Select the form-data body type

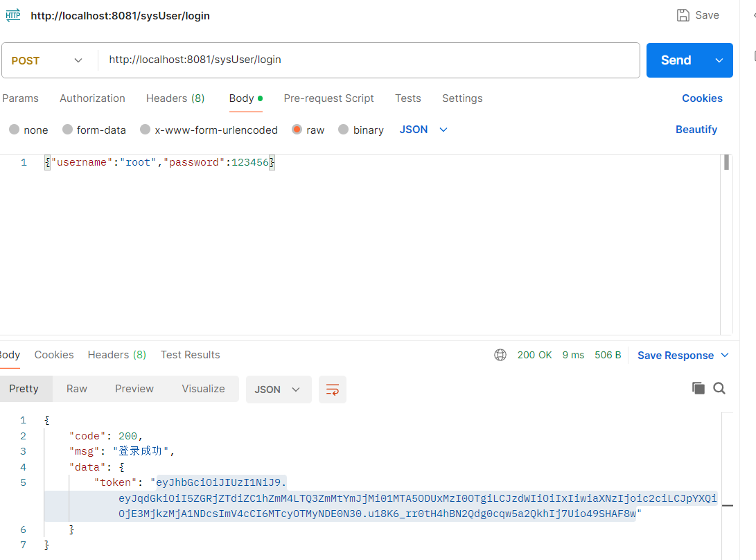point(94,130)
